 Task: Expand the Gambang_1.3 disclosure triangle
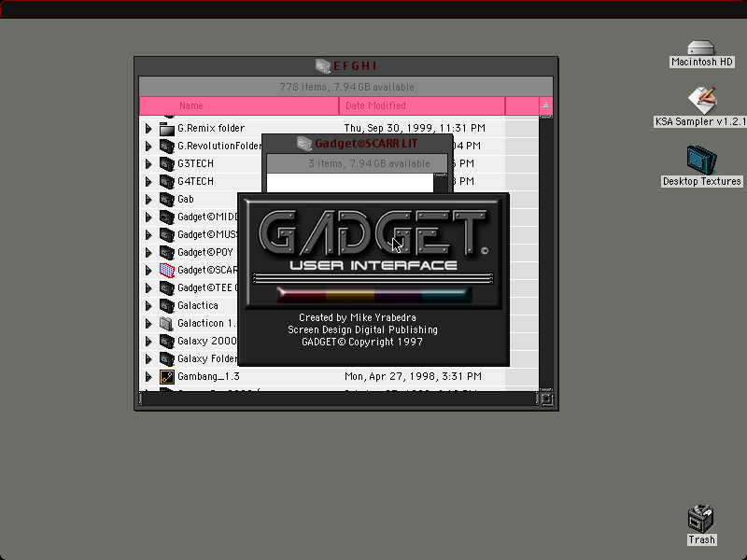tap(148, 377)
